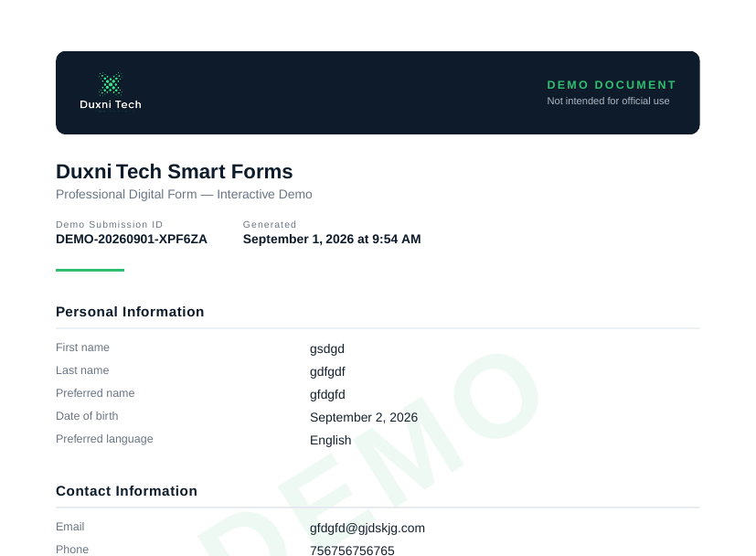Select the ID 'DEMO-20260901-XPF6ZA'
Image resolution: width=756 pixels, height=556 pixels.
point(132,240)
